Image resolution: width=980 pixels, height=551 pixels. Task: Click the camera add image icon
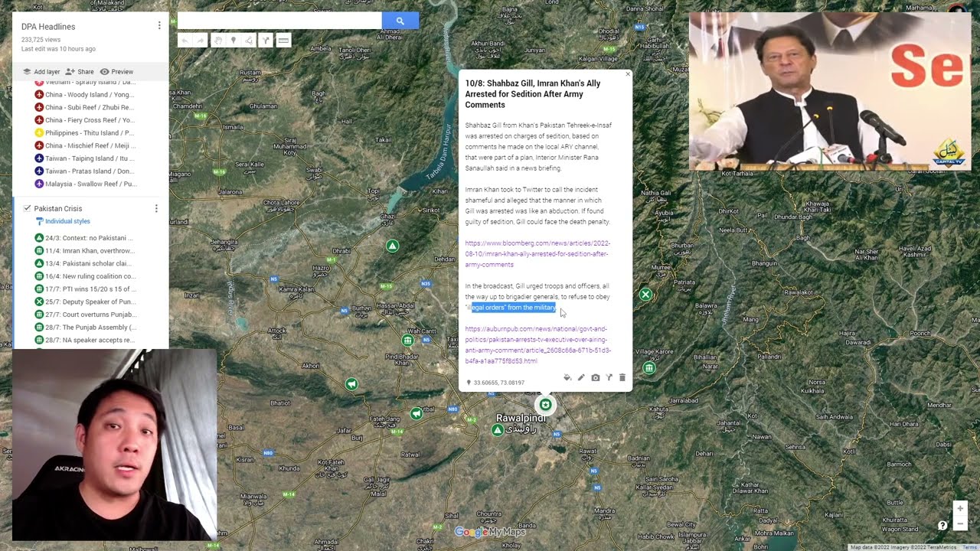(596, 378)
